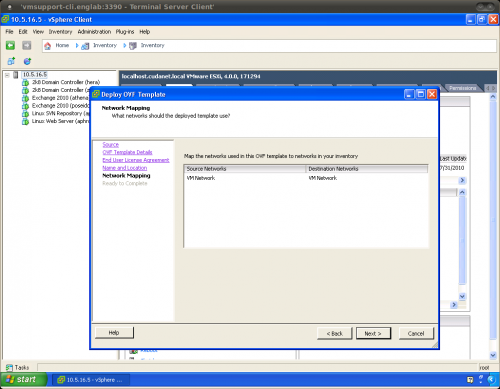Open the Administration menu
The height and width of the screenshot is (389, 500).
pos(94,32)
